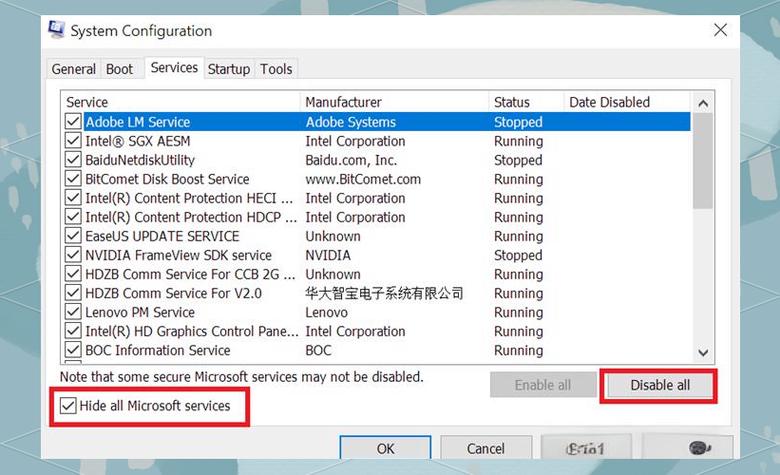Uncheck EaseUS UPDATE SERVICE checkbox

click(73, 236)
